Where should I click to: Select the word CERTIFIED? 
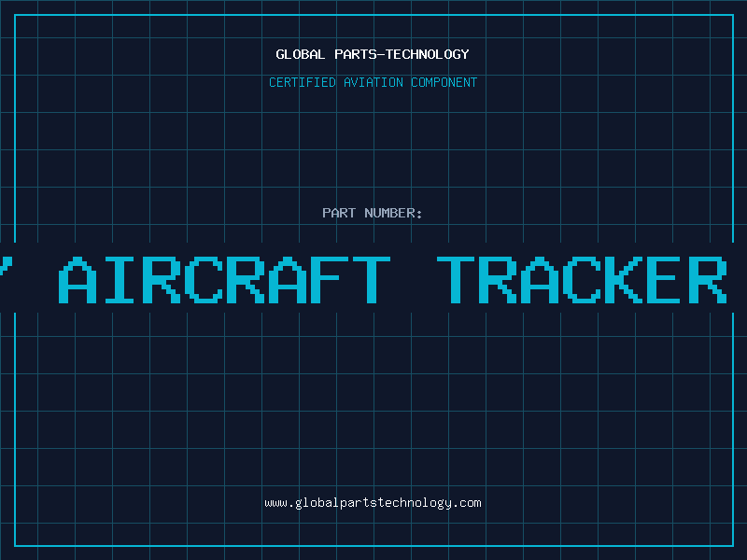tap(303, 82)
